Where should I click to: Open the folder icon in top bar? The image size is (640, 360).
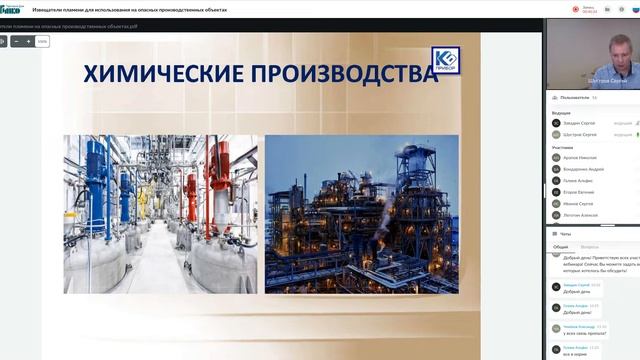tap(607, 9)
